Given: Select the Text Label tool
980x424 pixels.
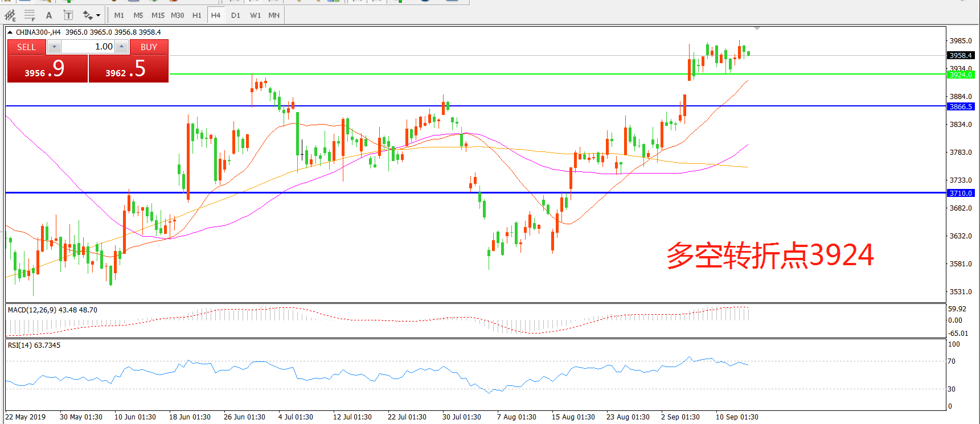Looking at the screenshot, I should point(68,15).
